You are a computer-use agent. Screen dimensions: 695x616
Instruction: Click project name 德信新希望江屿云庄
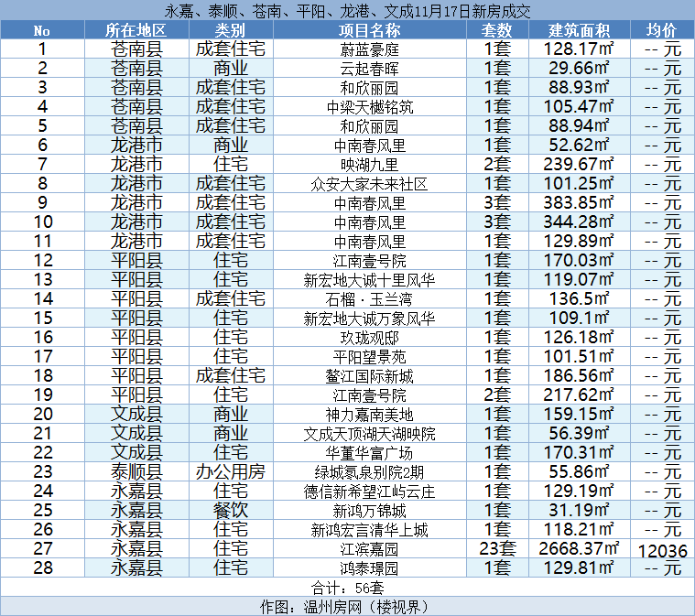point(369,491)
